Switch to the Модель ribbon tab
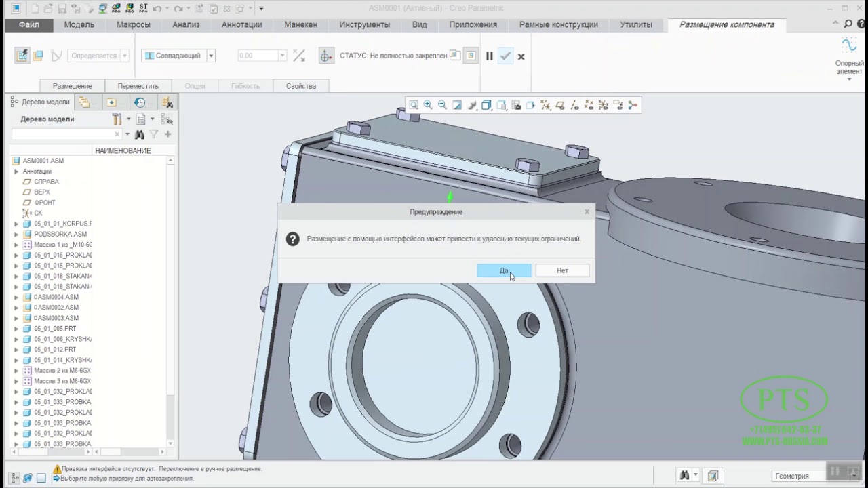Image resolution: width=868 pixels, height=488 pixels. (x=79, y=24)
